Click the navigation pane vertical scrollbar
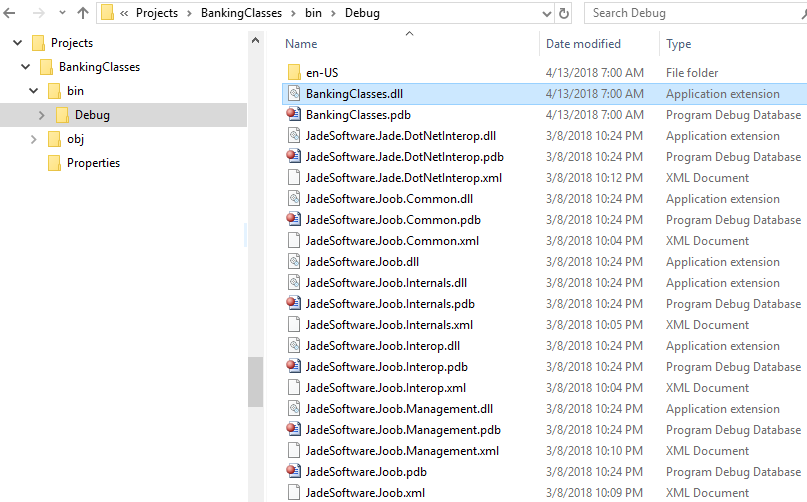 click(x=255, y=380)
